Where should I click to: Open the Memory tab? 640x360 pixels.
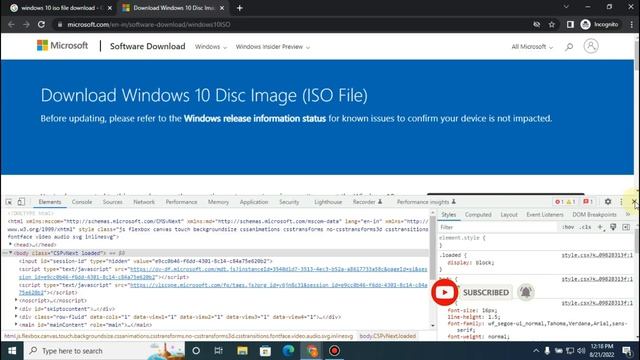click(x=218, y=202)
